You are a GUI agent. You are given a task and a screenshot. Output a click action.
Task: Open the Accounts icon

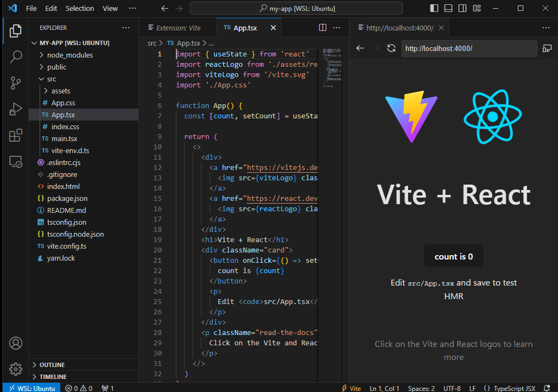15,343
